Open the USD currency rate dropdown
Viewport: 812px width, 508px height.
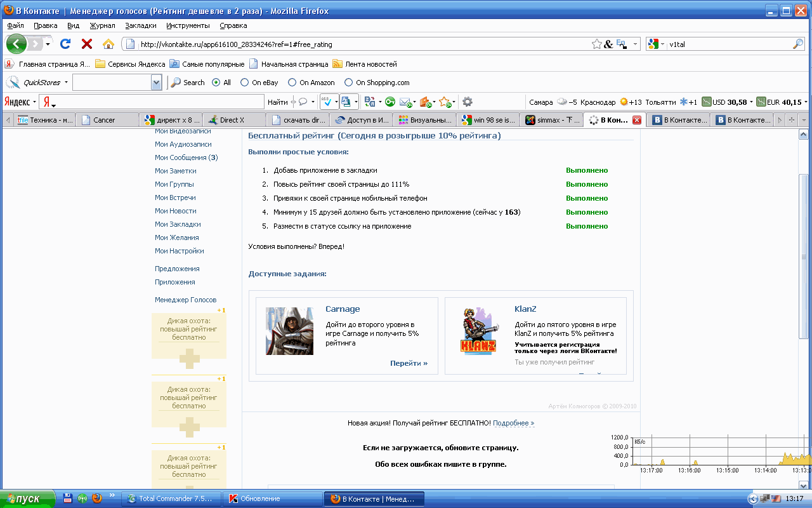pos(751,102)
